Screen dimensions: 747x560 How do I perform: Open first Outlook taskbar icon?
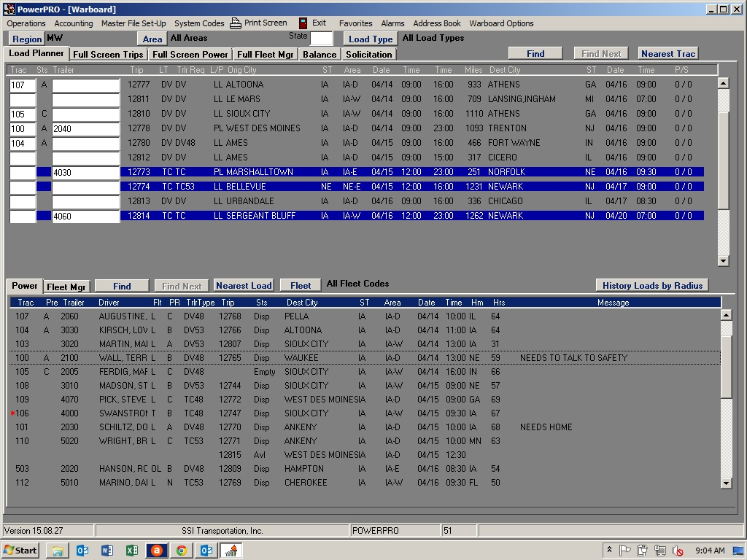pos(82,551)
